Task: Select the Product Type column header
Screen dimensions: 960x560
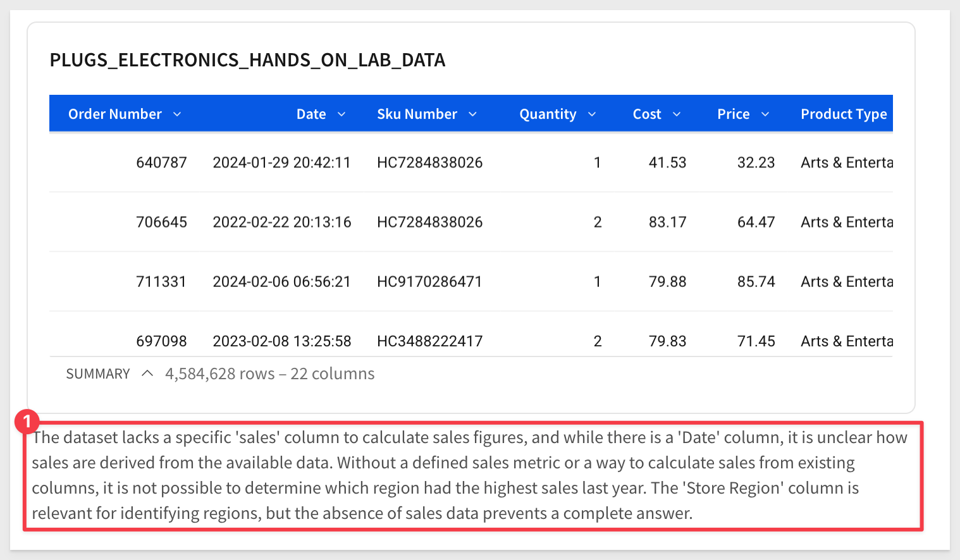Action: [x=844, y=114]
